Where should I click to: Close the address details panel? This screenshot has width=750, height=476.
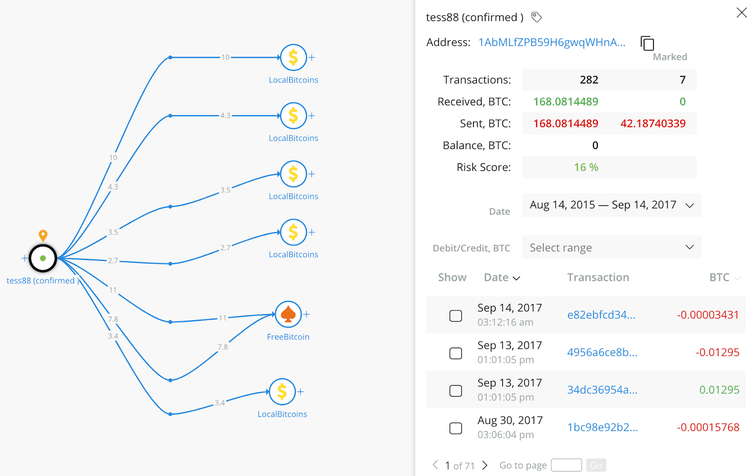739,14
